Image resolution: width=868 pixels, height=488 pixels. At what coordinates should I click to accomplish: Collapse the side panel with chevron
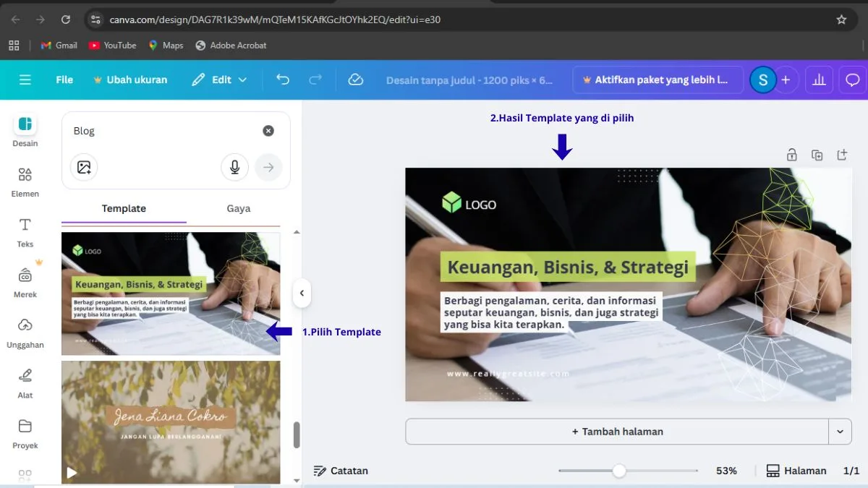(x=302, y=294)
